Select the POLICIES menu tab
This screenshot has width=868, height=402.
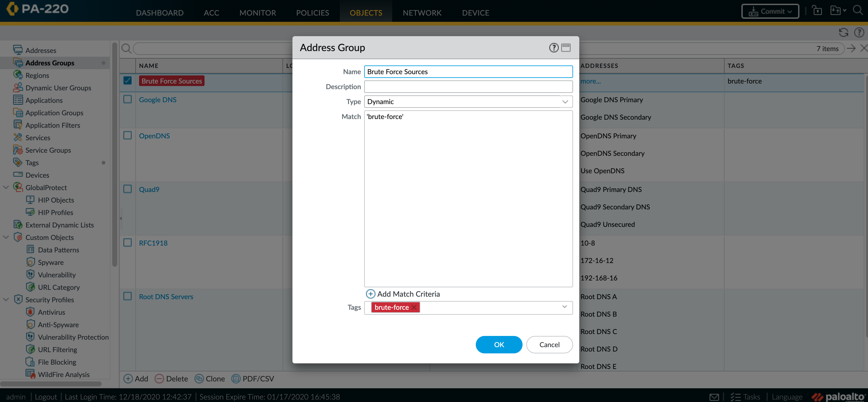pos(312,12)
